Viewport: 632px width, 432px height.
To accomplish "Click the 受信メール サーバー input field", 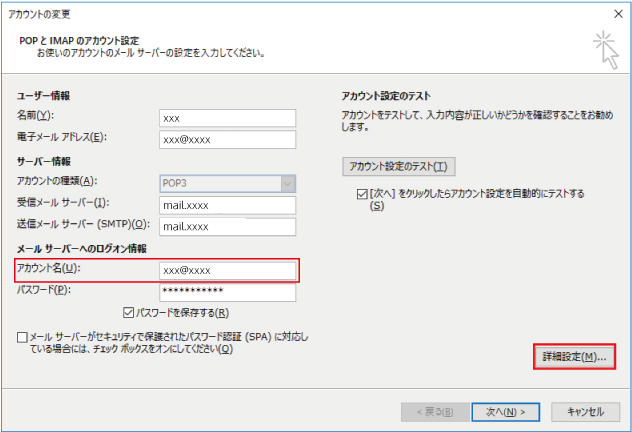I will [227, 205].
